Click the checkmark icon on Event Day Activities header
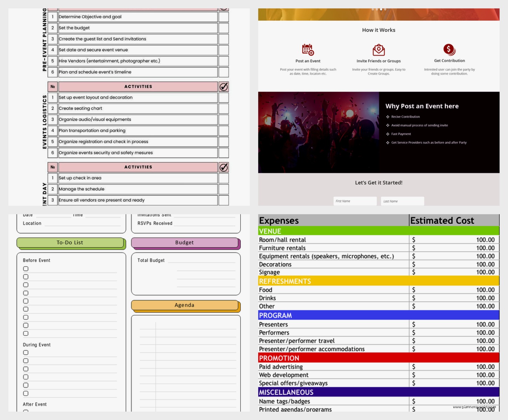 [x=224, y=167]
